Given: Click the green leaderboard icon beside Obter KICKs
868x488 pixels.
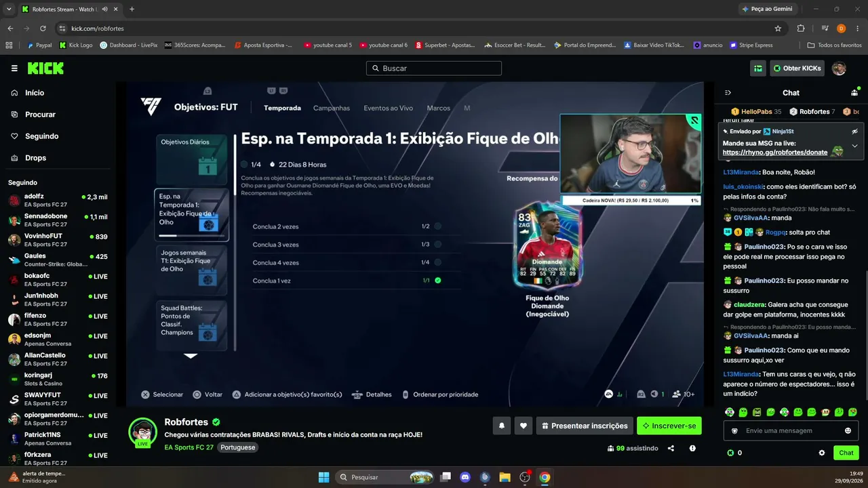Looking at the screenshot, I should click(758, 68).
